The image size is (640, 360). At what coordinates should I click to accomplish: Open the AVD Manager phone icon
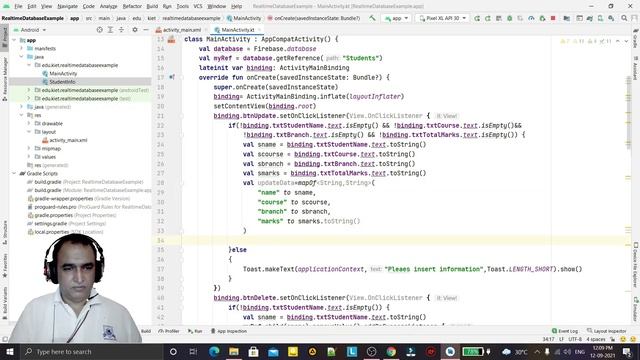click(x=600, y=18)
